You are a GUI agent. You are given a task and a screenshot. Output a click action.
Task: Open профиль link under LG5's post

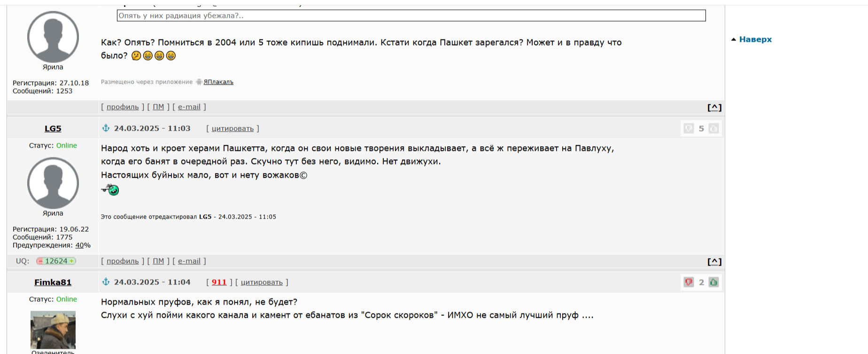pyautogui.click(x=123, y=261)
